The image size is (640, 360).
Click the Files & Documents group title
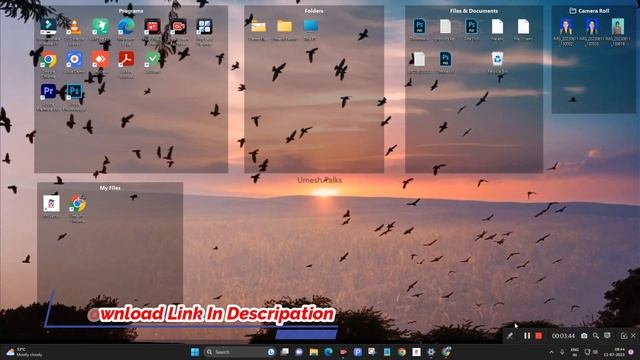click(474, 11)
